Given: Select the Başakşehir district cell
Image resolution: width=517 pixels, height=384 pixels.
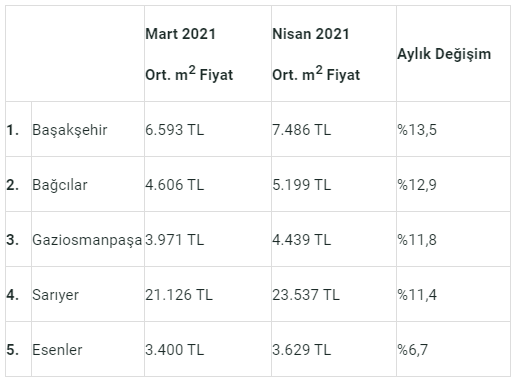Looking at the screenshot, I should 88,129.
